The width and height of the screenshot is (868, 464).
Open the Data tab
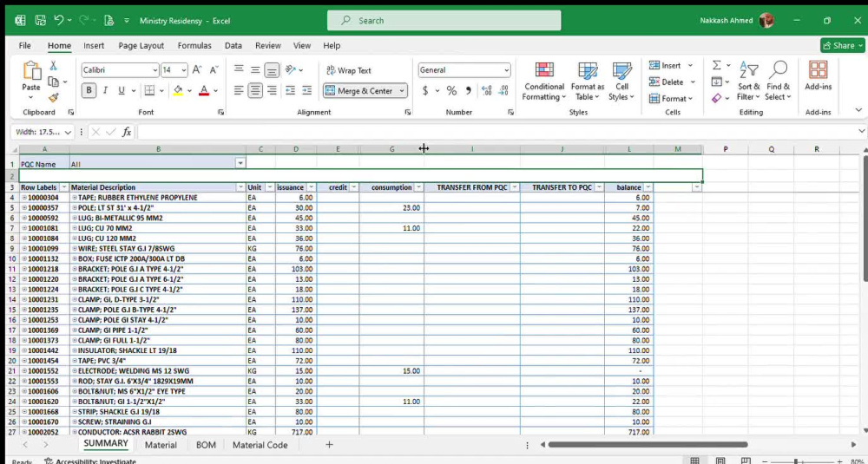(x=233, y=45)
